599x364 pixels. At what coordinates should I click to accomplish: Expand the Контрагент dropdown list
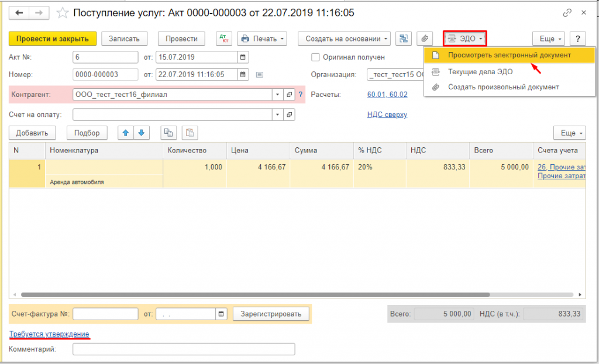pos(277,95)
